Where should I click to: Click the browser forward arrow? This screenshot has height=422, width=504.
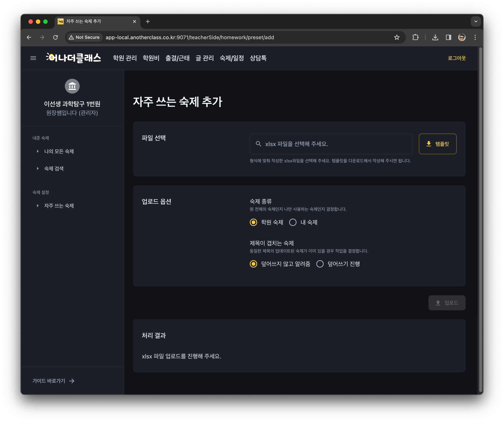coord(42,37)
